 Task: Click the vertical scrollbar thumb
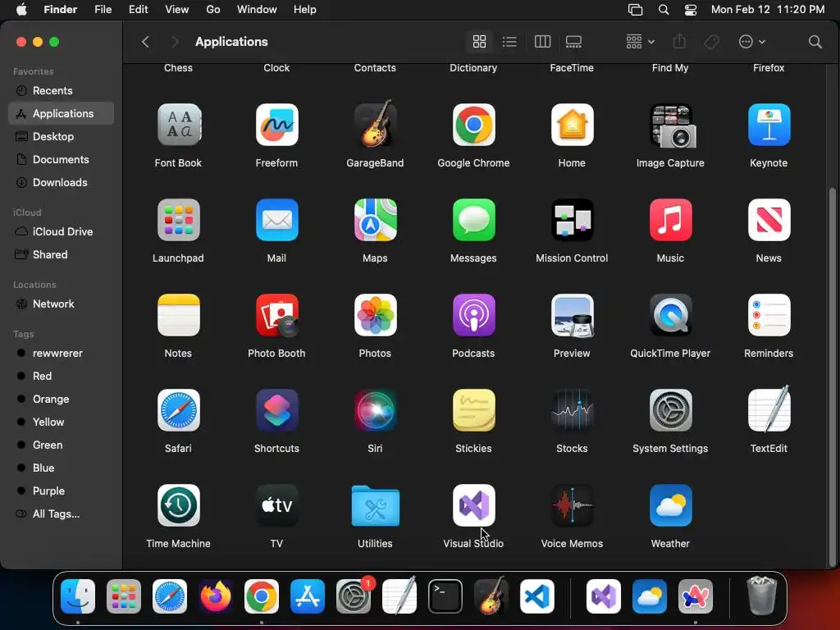point(832,377)
